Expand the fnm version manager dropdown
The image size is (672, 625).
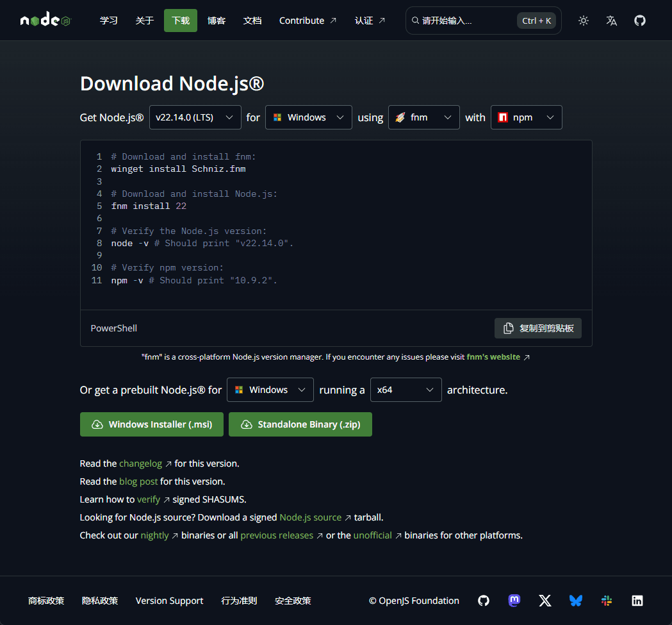click(x=424, y=117)
